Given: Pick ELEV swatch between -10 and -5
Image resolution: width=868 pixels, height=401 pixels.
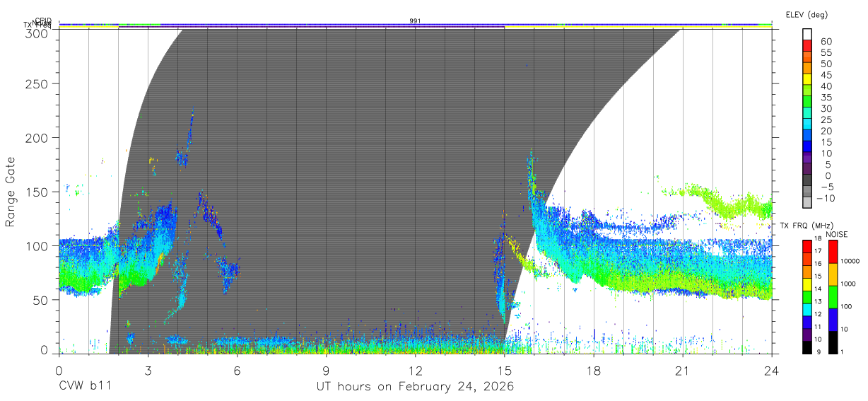Looking at the screenshot, I should (x=807, y=191).
